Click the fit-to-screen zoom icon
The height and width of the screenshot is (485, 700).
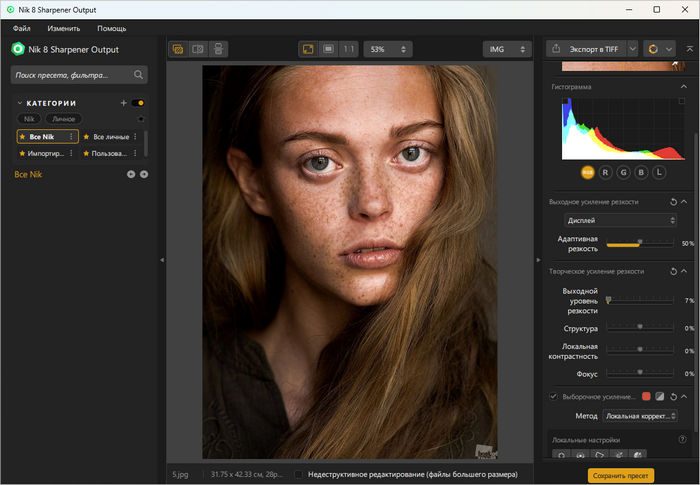click(308, 48)
